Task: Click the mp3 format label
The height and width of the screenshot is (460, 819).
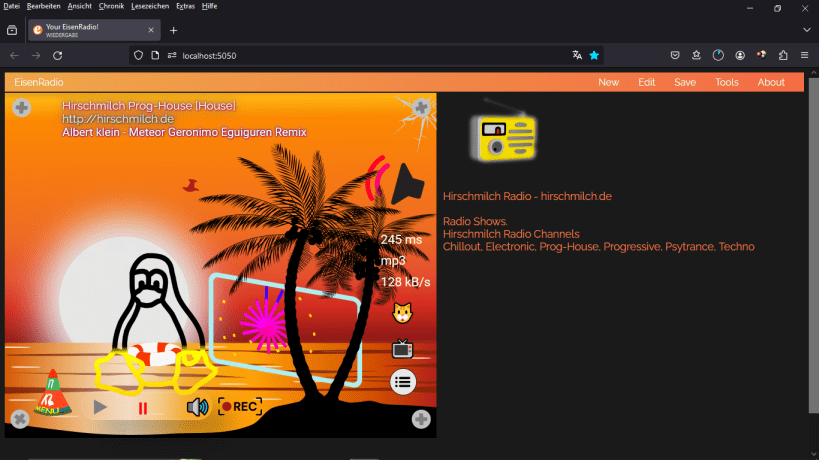Action: pos(393,261)
